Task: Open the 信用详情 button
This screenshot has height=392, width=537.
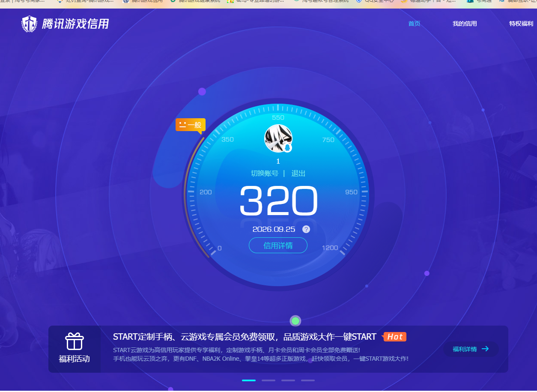Action: tap(278, 245)
